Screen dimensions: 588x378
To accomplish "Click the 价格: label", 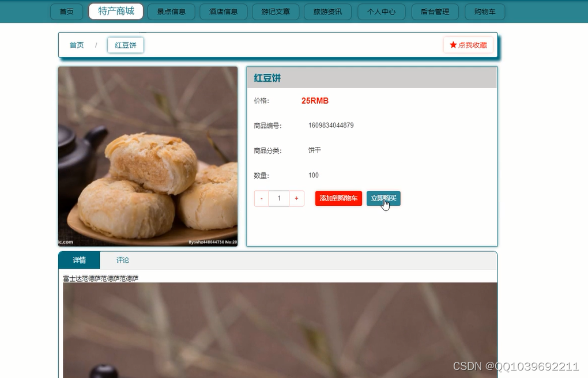I will click(x=261, y=100).
